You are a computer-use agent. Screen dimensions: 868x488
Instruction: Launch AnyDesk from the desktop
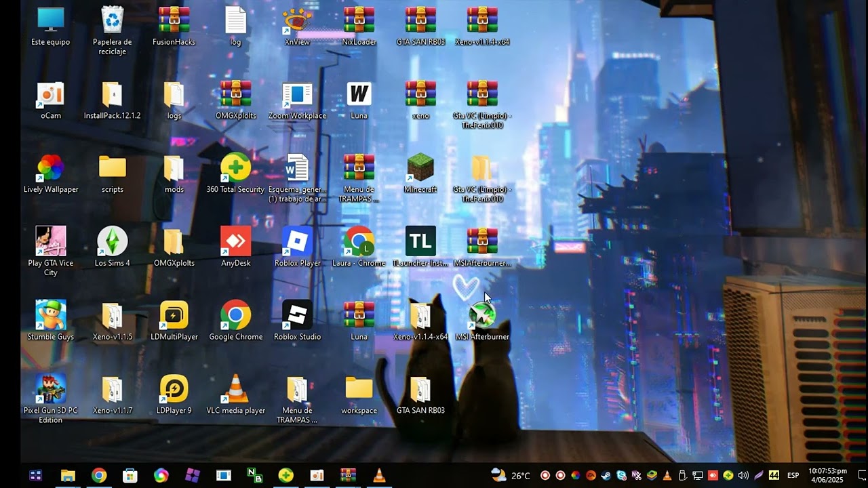click(236, 247)
